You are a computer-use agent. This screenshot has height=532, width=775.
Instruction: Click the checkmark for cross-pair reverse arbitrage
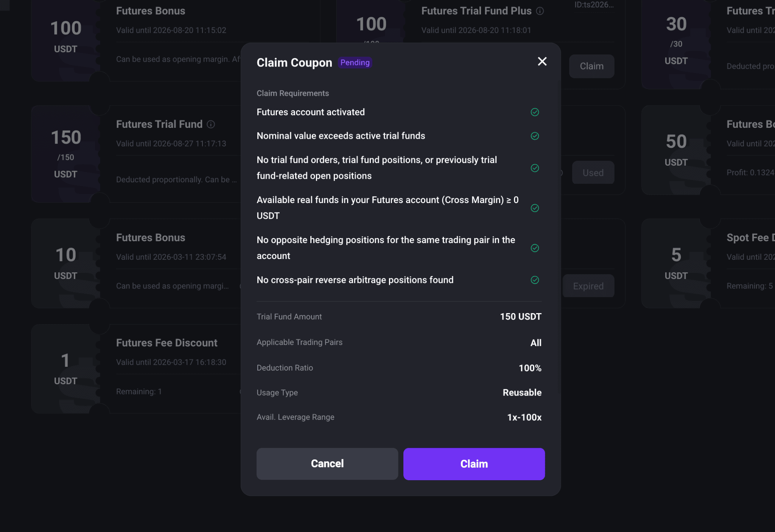[535, 280]
